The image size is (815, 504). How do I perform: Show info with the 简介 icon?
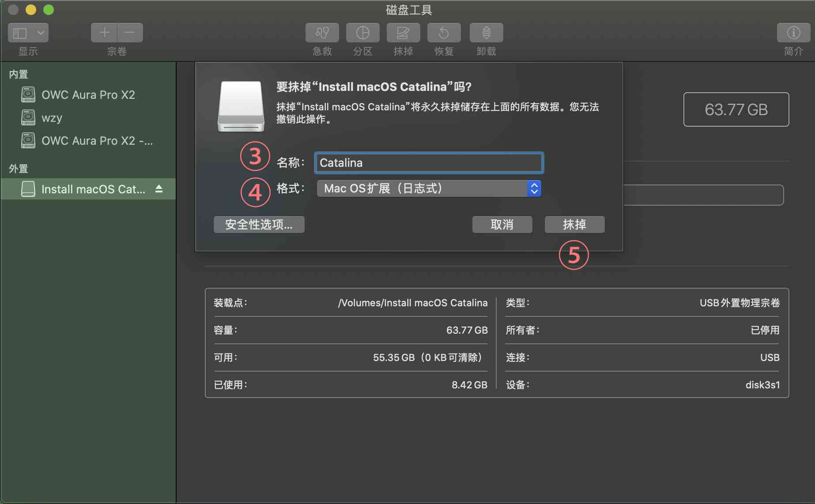(x=793, y=33)
